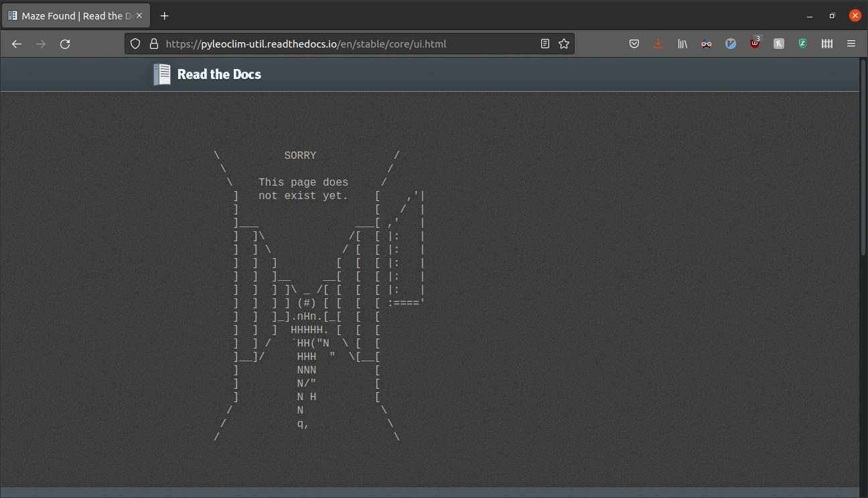Open the Multi-Account Containers extension
Viewport: 868px width, 498px height.
[826, 44]
